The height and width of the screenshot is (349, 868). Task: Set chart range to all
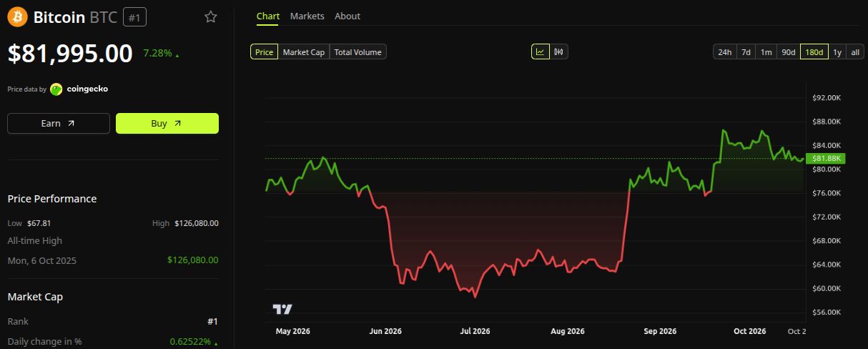(855, 51)
